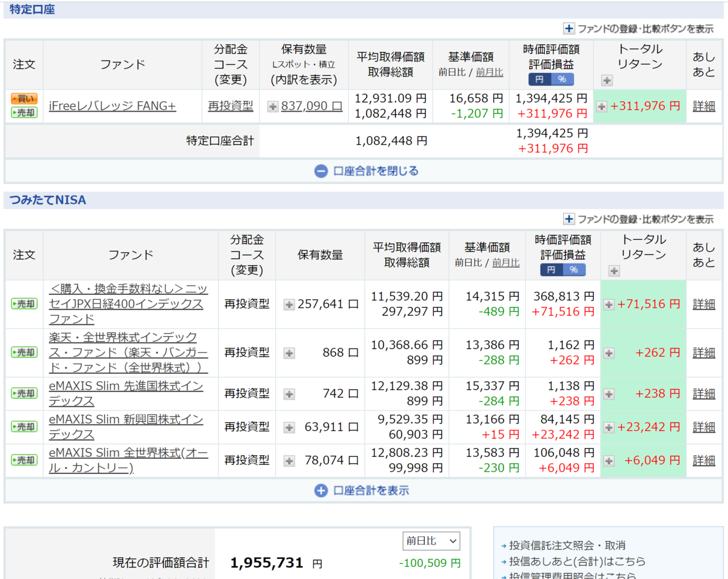Switch つみたてNISA valuation to % display
This screenshot has height=579, width=728.
tap(574, 270)
